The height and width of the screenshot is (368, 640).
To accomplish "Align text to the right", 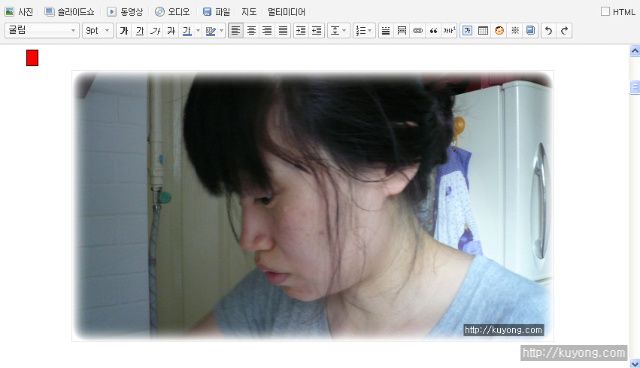I will pos(267,31).
